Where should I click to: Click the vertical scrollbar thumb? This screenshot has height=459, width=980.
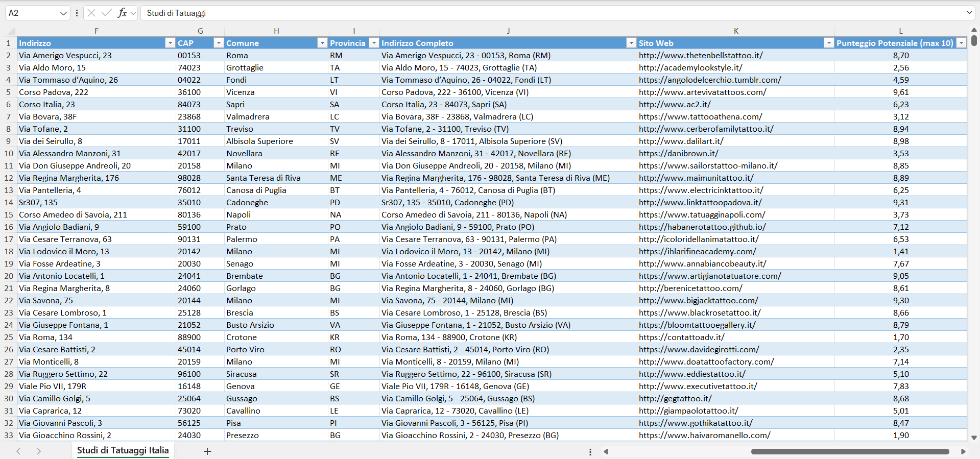point(974,40)
